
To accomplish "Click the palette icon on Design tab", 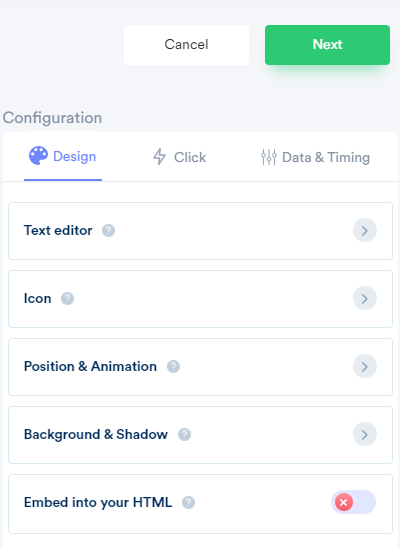I will (38, 155).
